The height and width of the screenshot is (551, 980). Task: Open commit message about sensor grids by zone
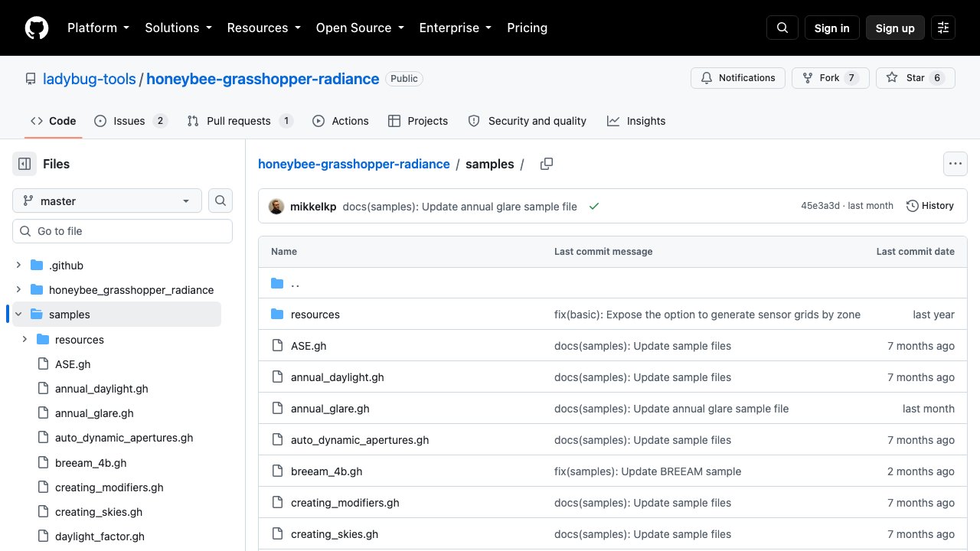click(707, 315)
